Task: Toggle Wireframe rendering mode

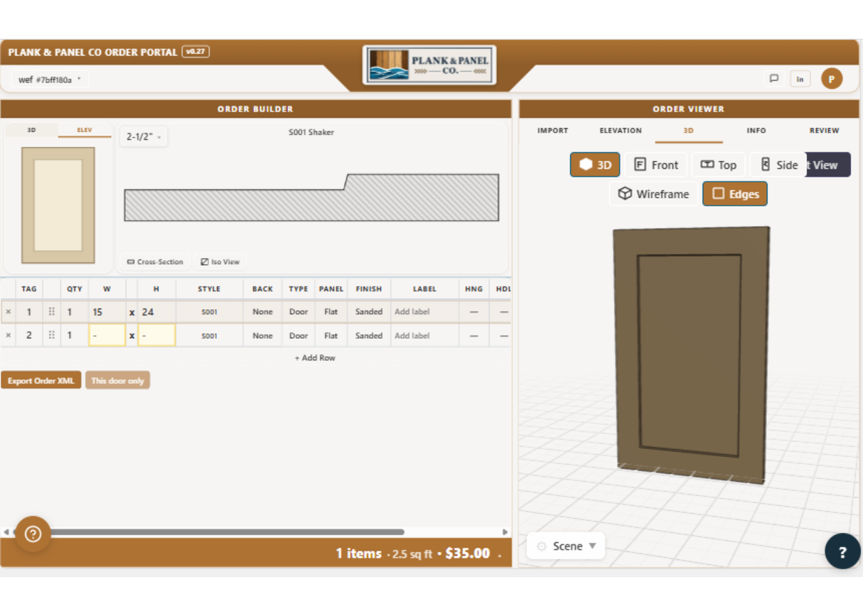Action: 653,194
